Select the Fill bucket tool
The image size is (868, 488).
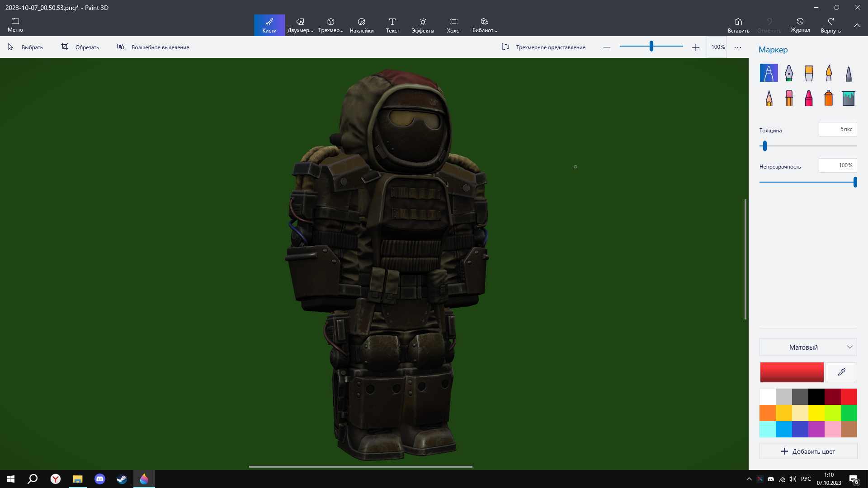point(849,98)
